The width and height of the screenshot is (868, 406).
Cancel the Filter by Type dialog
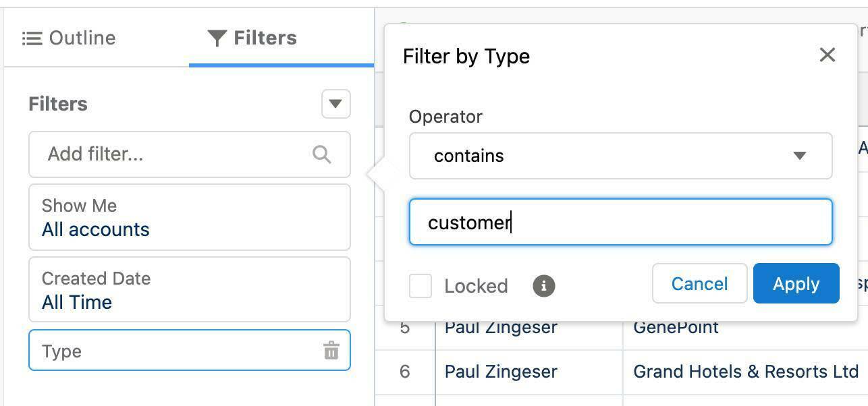[699, 283]
